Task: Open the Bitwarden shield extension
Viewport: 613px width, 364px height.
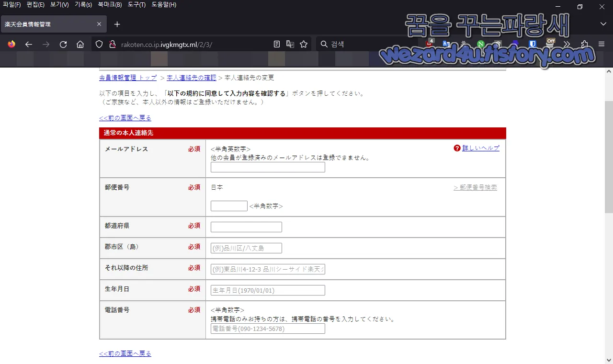Action: (534, 44)
